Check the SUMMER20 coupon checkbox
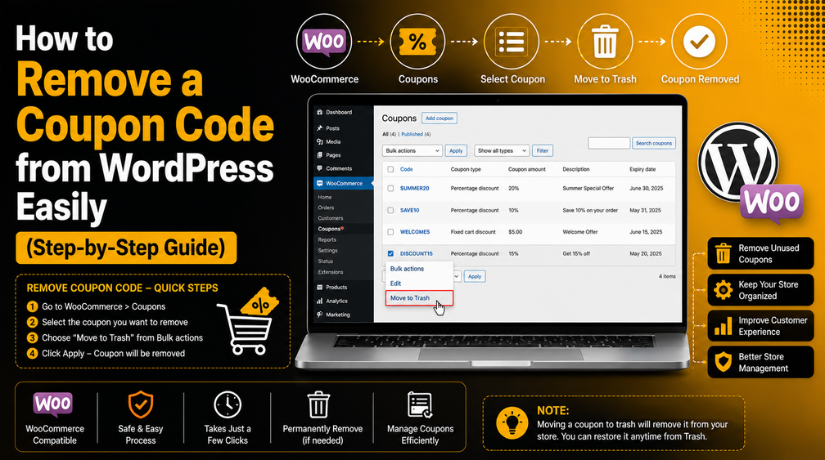 pyautogui.click(x=390, y=188)
